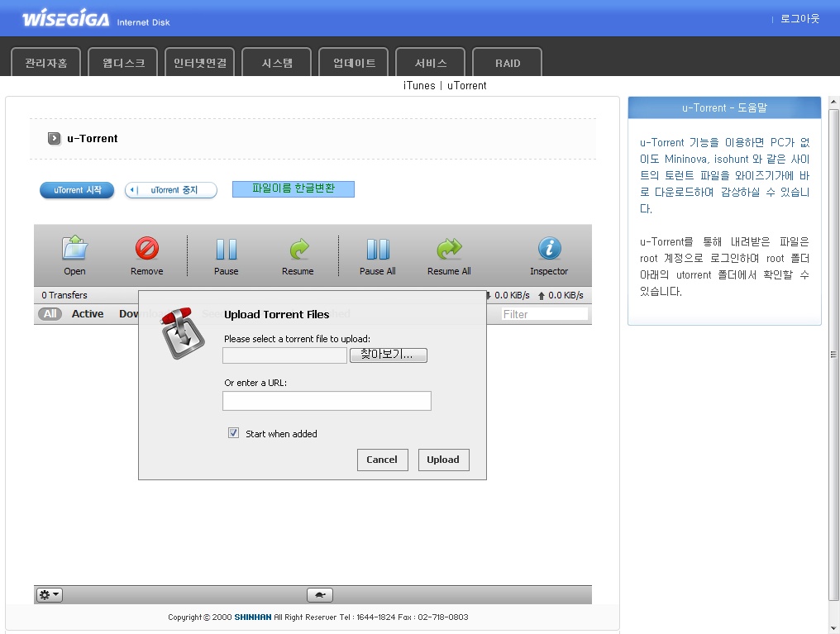The width and height of the screenshot is (840, 634).
Task: Toggle the turtle speed limit button
Action: coord(320,595)
